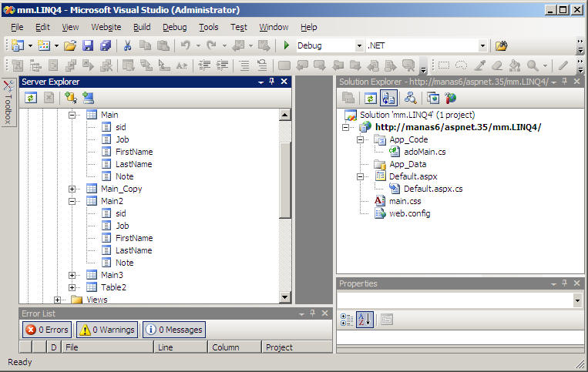
Task: Click the Add New Item icon
Action: pos(44,45)
